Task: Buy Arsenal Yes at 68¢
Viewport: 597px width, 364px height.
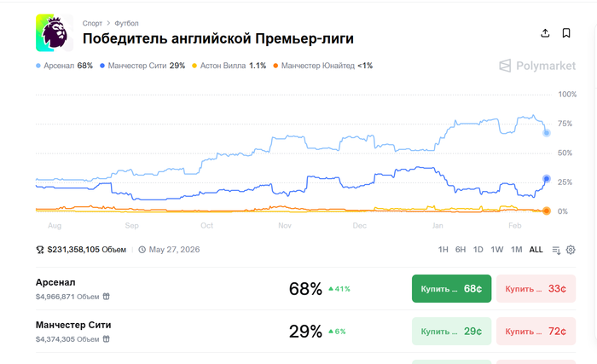Action: pos(451,289)
